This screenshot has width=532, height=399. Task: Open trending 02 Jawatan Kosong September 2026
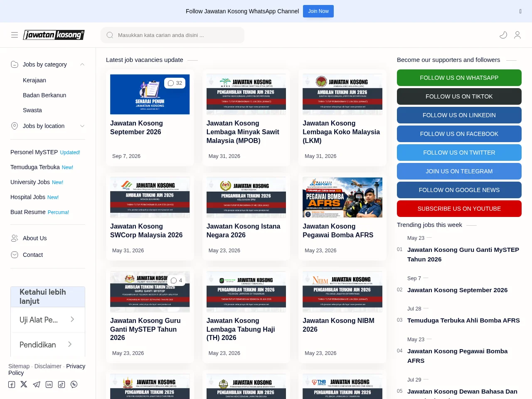point(457,290)
